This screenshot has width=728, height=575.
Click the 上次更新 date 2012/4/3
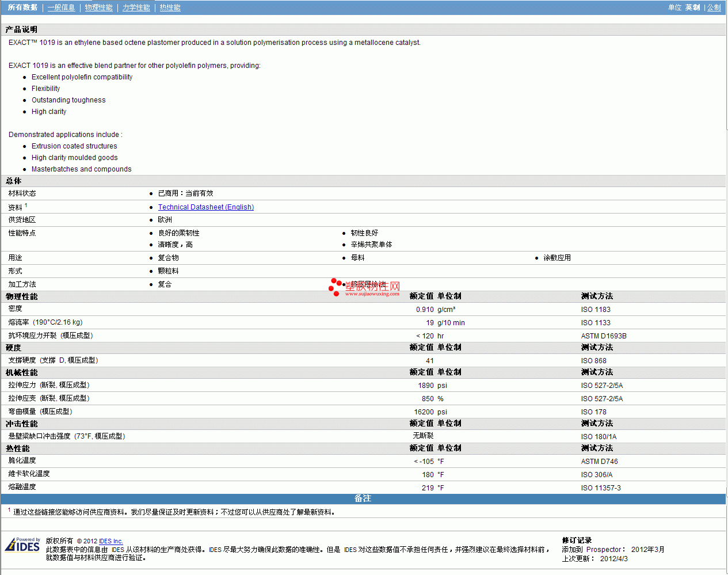tap(613, 559)
